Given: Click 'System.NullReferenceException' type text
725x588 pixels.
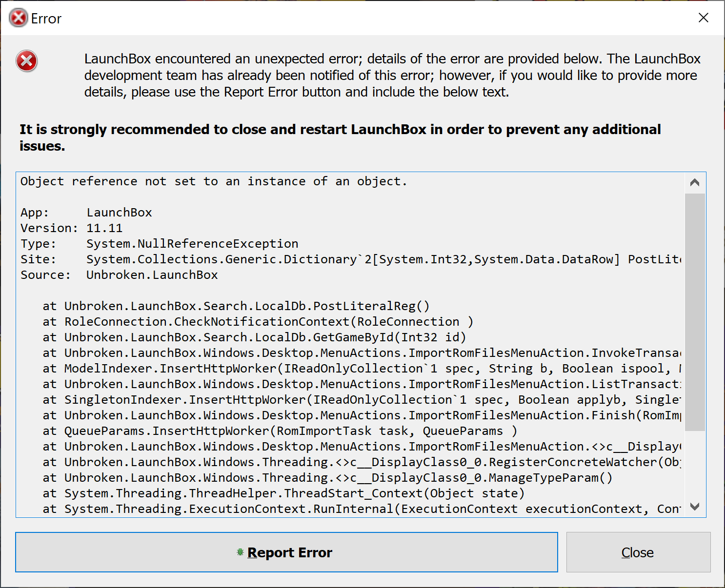Looking at the screenshot, I should pyautogui.click(x=192, y=244).
